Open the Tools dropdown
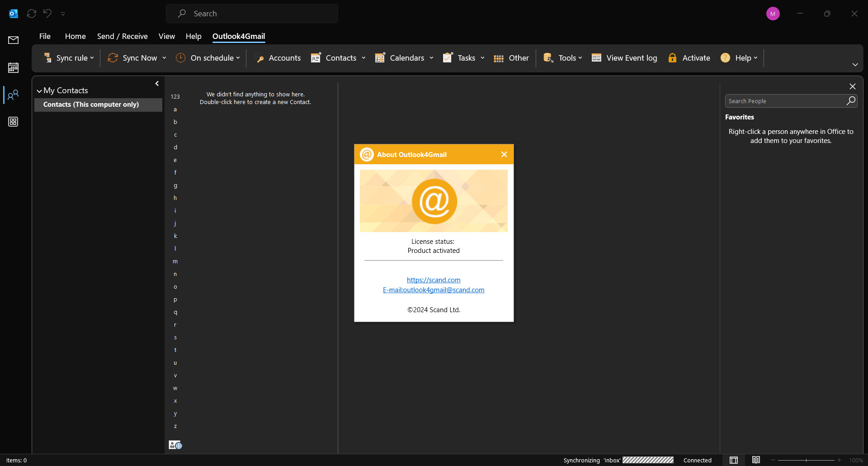 pos(563,58)
